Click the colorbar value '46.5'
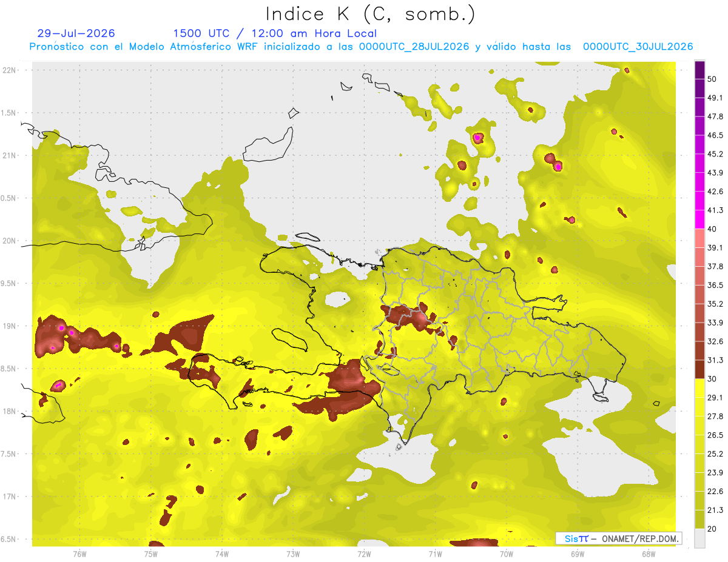This screenshot has width=728, height=562. click(715, 135)
